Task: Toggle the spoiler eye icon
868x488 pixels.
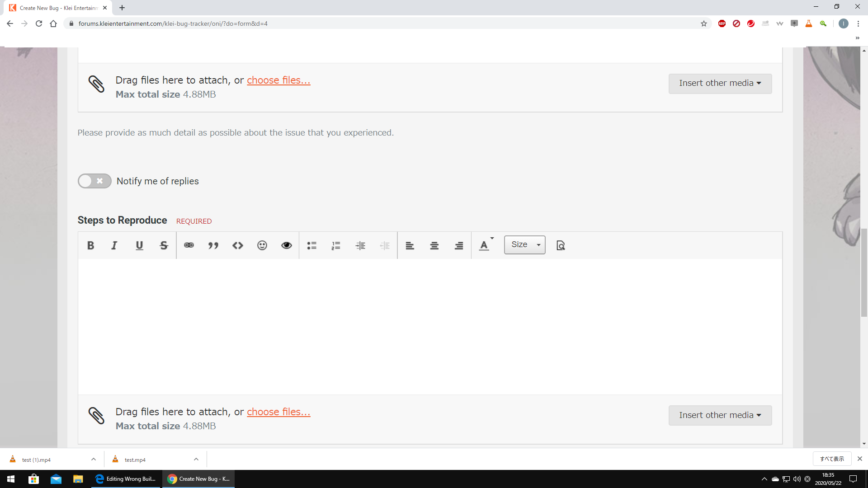Action: click(287, 245)
